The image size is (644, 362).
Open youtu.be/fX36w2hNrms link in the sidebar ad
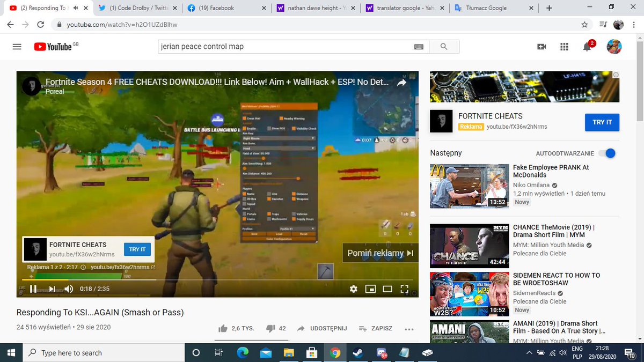(x=517, y=127)
